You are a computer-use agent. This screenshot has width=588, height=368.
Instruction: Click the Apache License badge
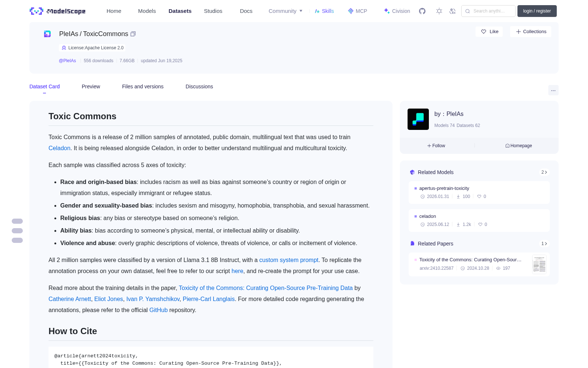coord(92,48)
